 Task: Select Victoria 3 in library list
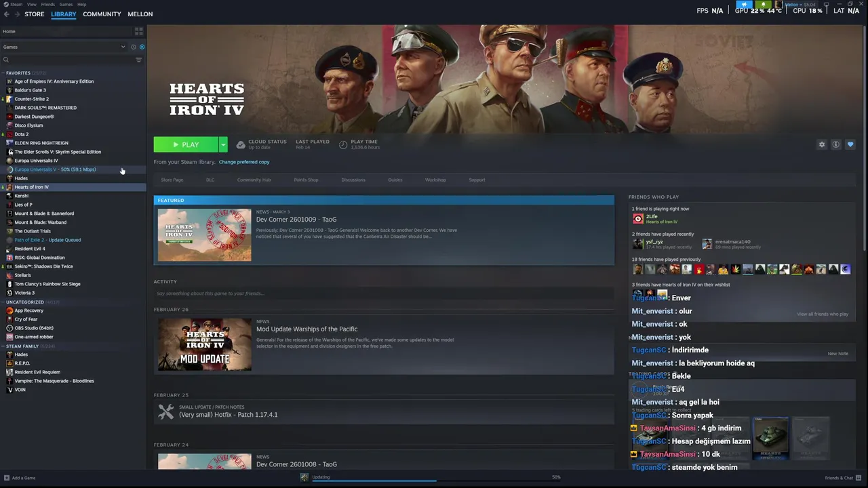coord(24,293)
